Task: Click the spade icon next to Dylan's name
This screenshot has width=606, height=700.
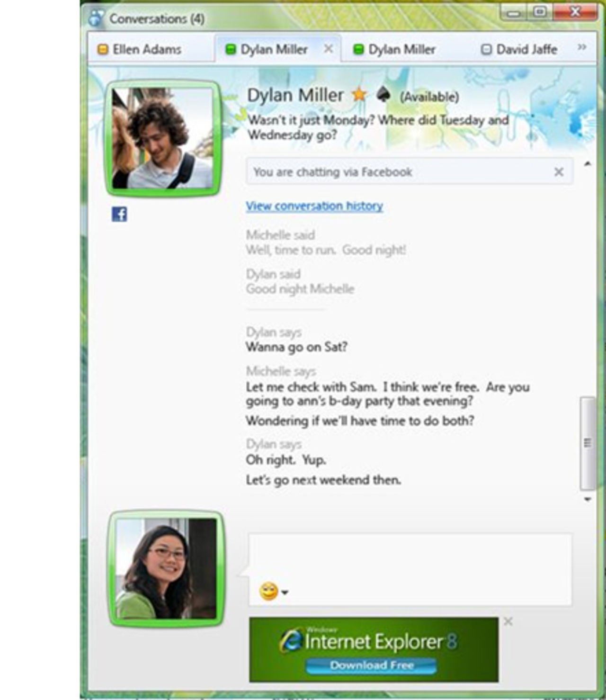Action: tap(383, 95)
